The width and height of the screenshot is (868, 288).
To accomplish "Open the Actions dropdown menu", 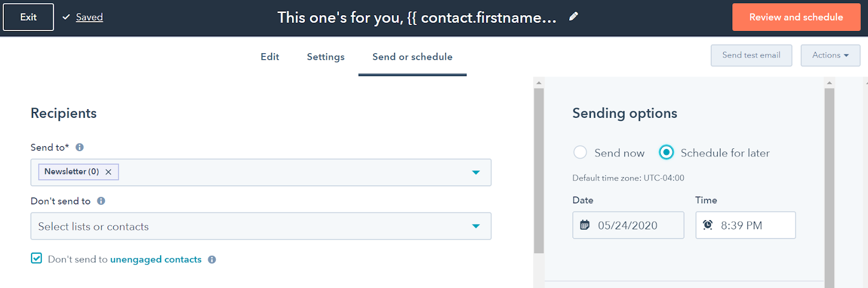I will pos(830,55).
